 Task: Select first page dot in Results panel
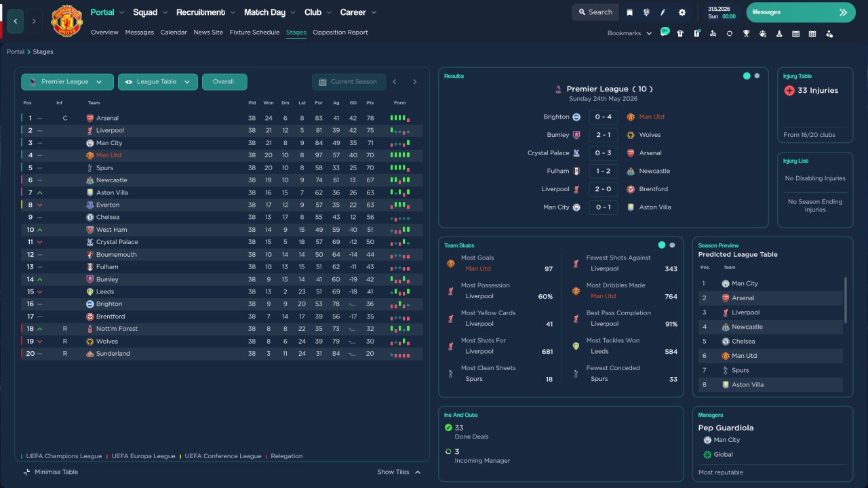747,76
